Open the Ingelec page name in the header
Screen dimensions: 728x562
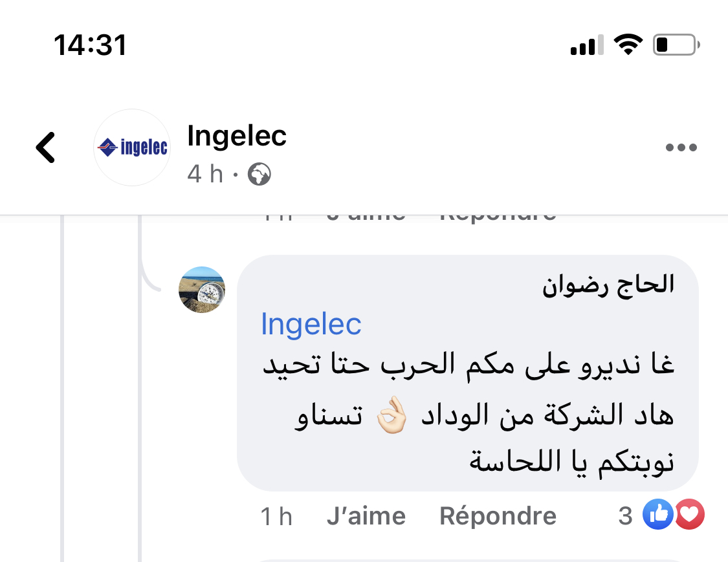(x=237, y=136)
